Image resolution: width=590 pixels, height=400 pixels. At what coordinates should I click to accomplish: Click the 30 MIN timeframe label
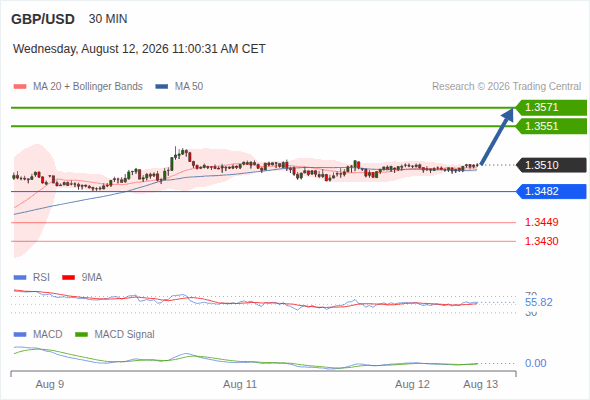108,19
